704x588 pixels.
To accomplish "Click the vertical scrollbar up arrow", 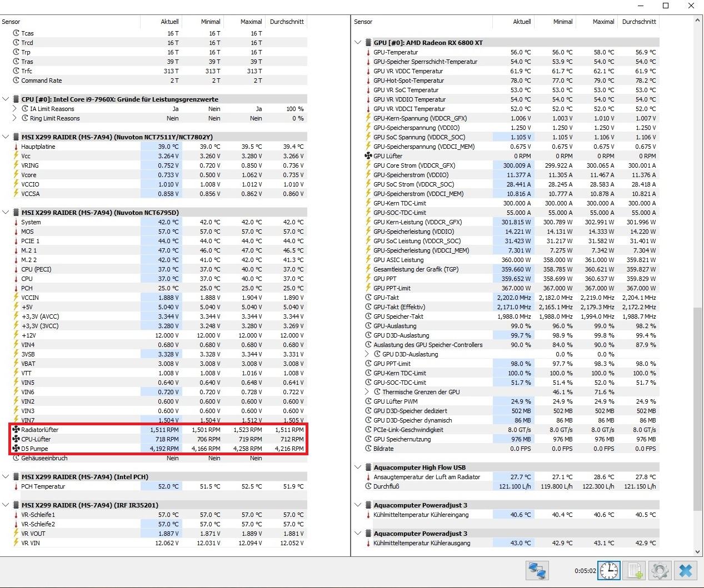I will point(698,21).
